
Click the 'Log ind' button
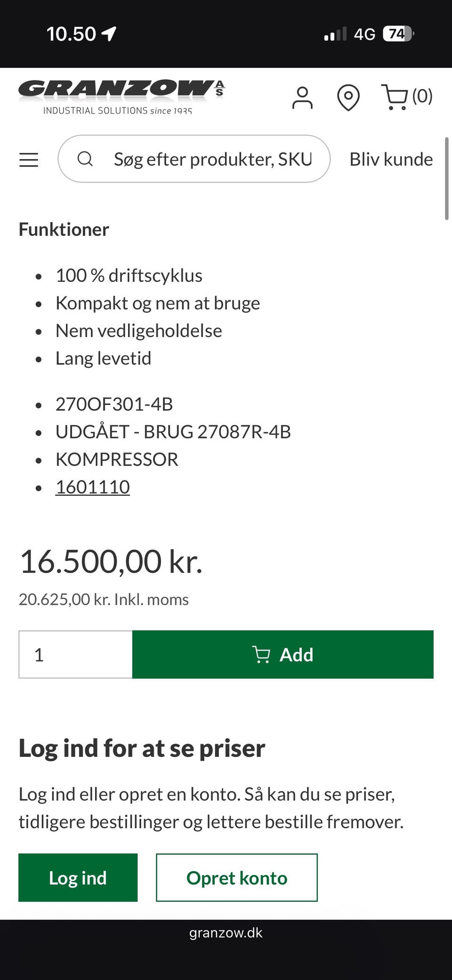coord(78,878)
